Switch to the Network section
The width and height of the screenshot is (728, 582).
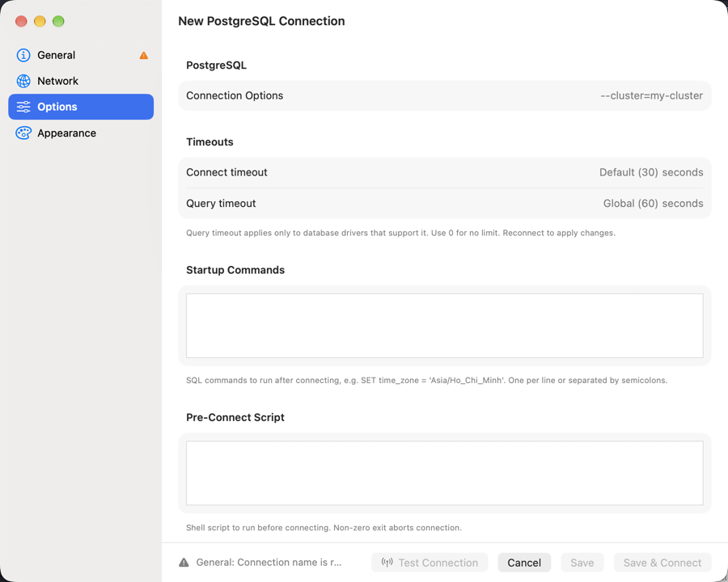(81, 81)
